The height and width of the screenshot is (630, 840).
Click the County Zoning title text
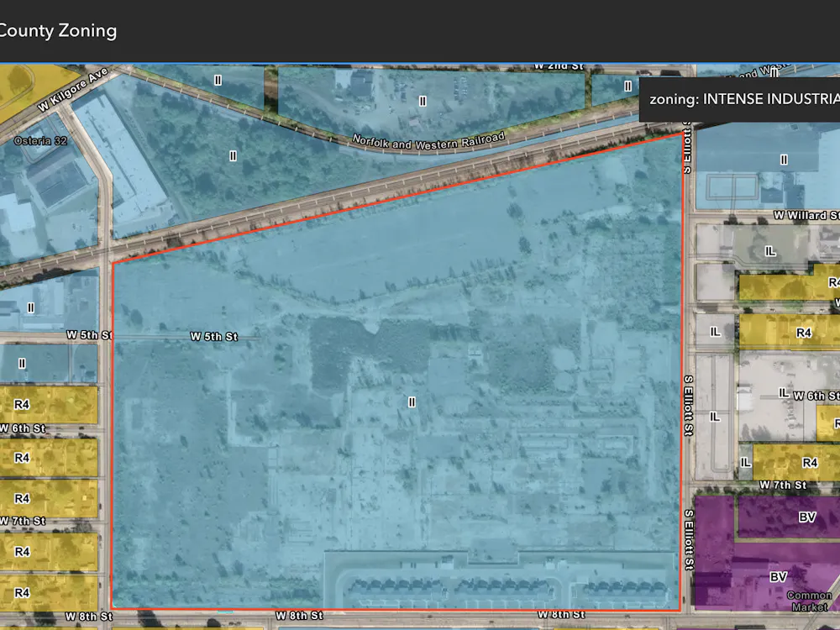[58, 30]
